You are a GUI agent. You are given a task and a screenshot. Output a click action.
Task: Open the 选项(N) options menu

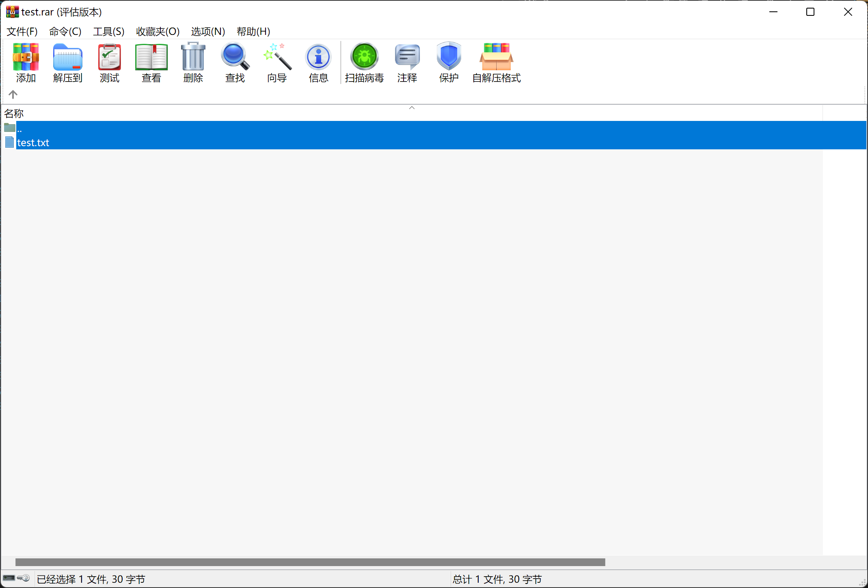[x=208, y=31]
